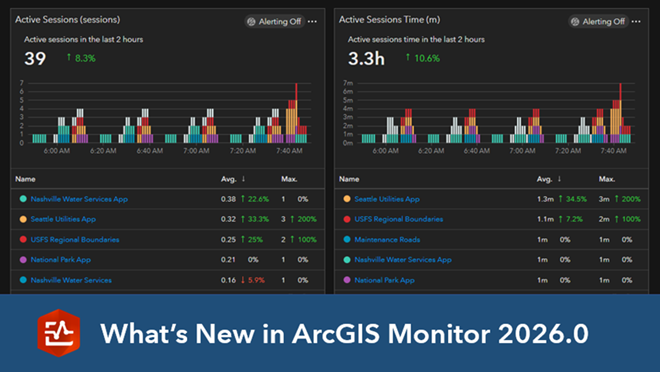660x372 pixels.
Task: Open Nashville Water Services App link in Active Sessions
Action: (x=79, y=199)
